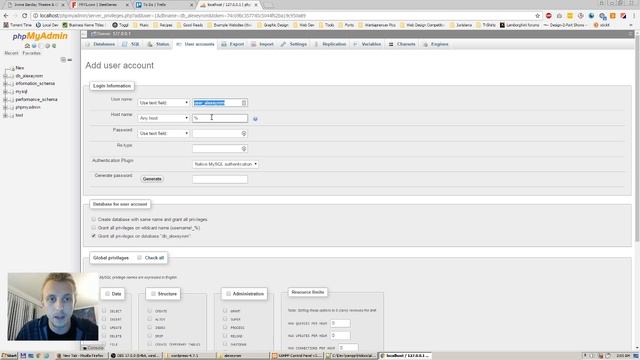640x360 pixels.
Task: Click the icon inside the User name field
Action: [244, 103]
